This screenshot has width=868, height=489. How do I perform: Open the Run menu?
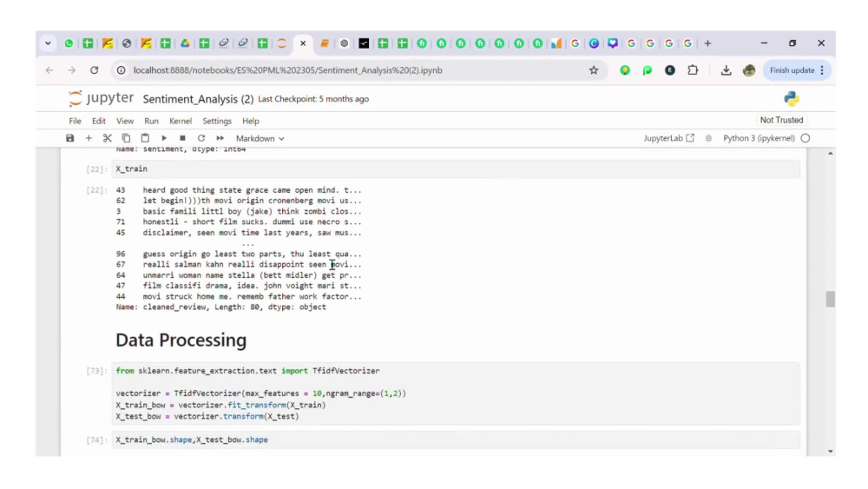151,121
